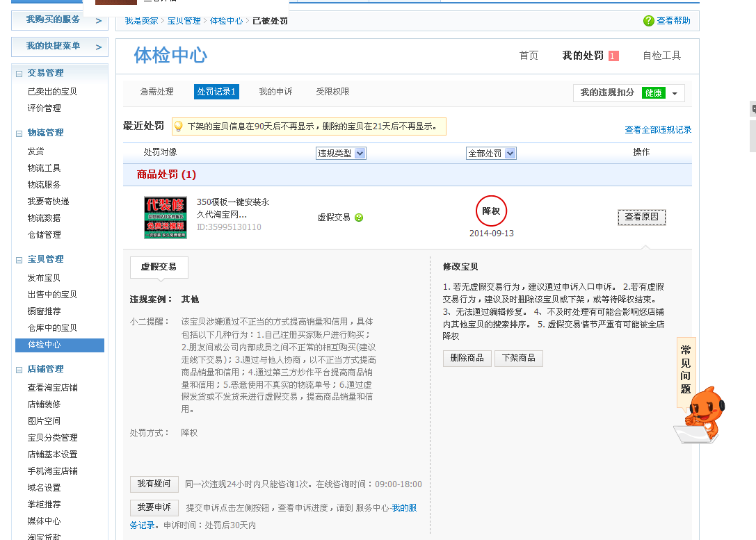Image resolution: width=756 pixels, height=540 pixels.
Task: Open 出售中的宝贝 in sidebar
Action: point(52,295)
